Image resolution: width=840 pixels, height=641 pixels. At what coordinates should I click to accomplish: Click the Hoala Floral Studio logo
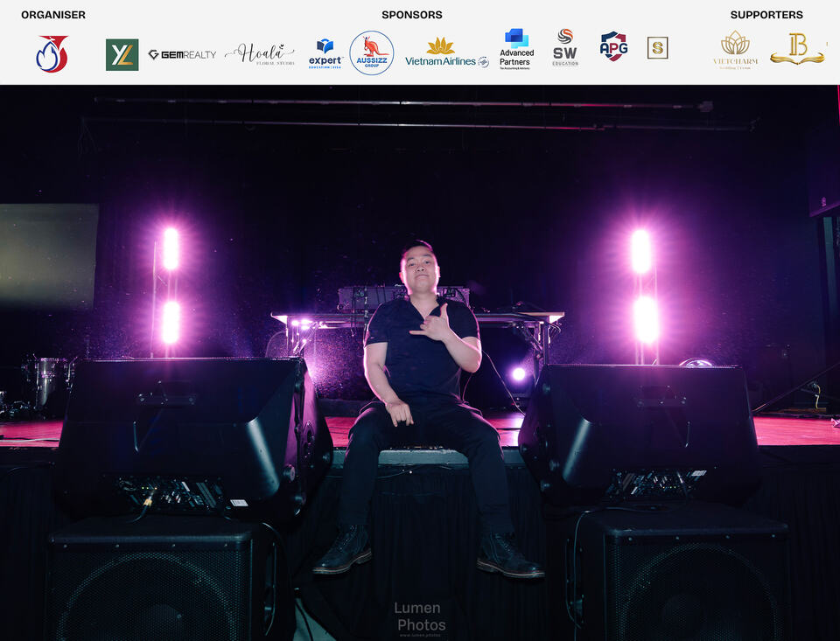click(x=261, y=54)
